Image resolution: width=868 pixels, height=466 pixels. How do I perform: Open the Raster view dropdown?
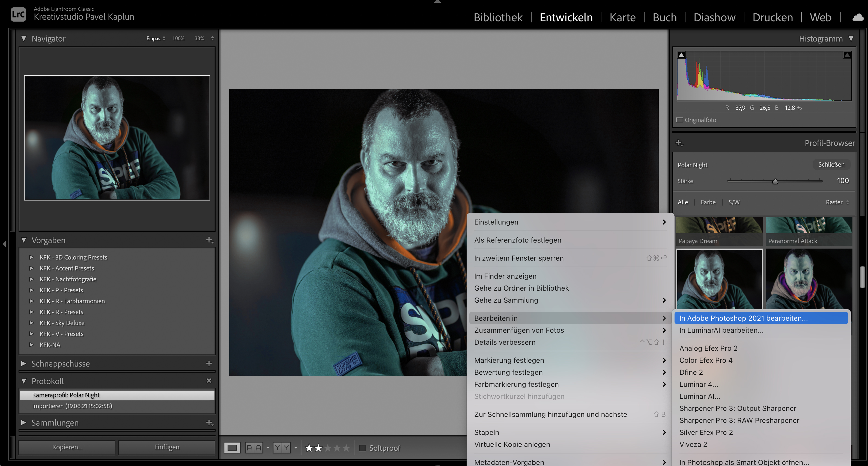point(837,202)
